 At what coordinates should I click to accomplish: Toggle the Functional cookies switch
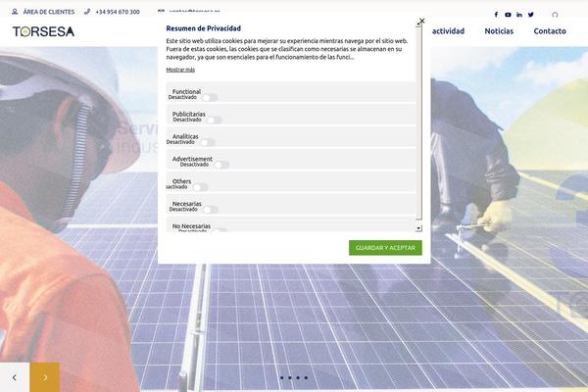[x=210, y=98]
